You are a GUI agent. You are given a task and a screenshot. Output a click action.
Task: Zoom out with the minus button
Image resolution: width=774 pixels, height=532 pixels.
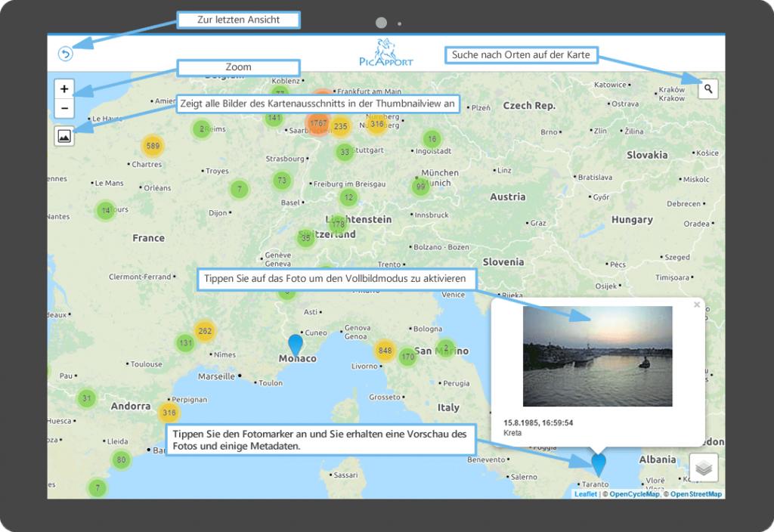pos(64,109)
